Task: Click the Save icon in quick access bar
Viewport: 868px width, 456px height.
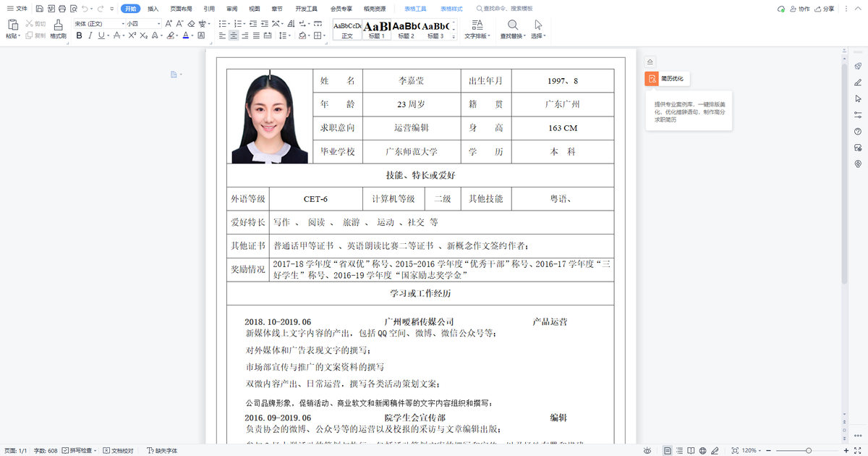Action: pyautogui.click(x=39, y=9)
